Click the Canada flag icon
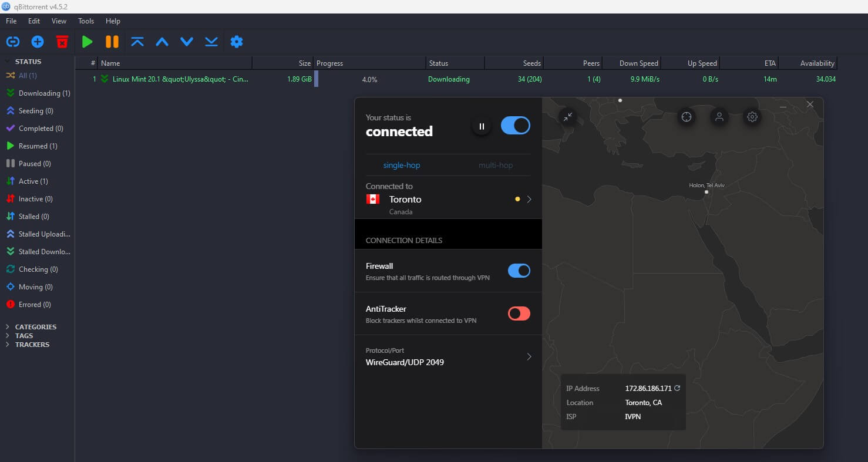This screenshot has height=462, width=868. click(x=372, y=199)
